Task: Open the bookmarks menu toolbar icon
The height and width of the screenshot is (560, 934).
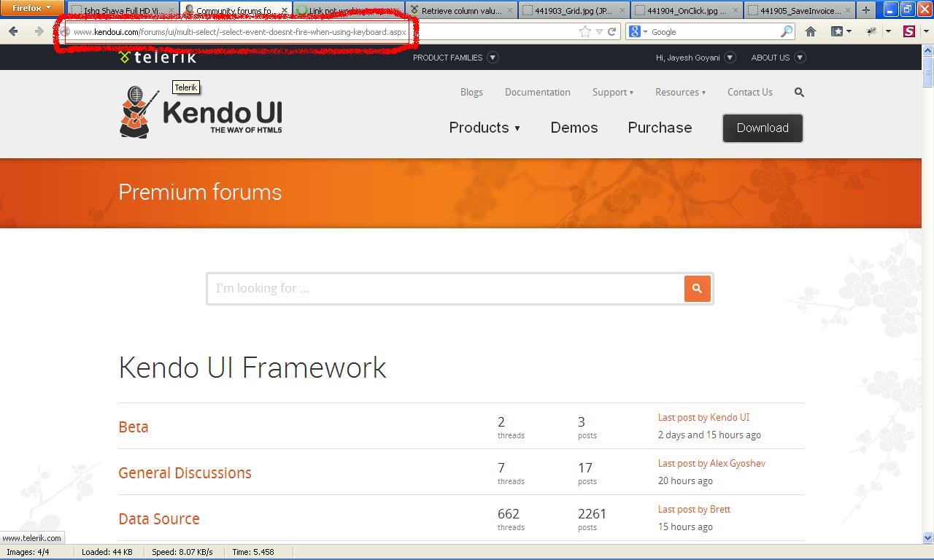Action: point(838,31)
